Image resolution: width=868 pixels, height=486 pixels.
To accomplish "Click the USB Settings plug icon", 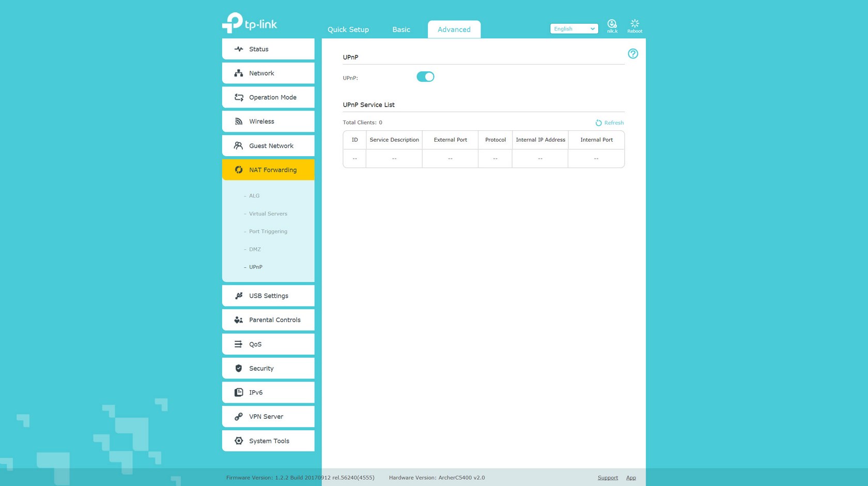I will [x=239, y=296].
